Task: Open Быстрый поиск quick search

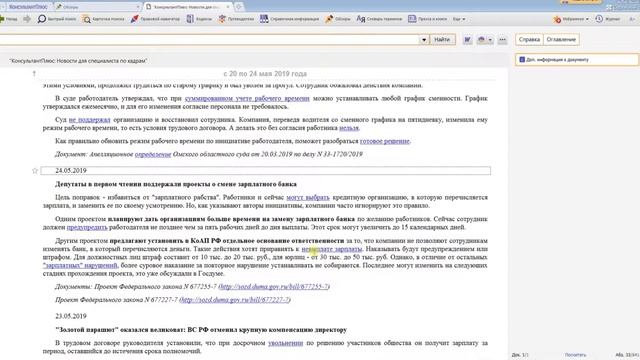Action: pyautogui.click(x=57, y=19)
